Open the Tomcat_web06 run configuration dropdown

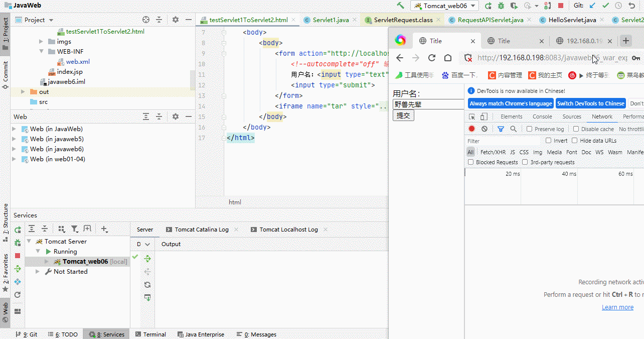tap(444, 6)
